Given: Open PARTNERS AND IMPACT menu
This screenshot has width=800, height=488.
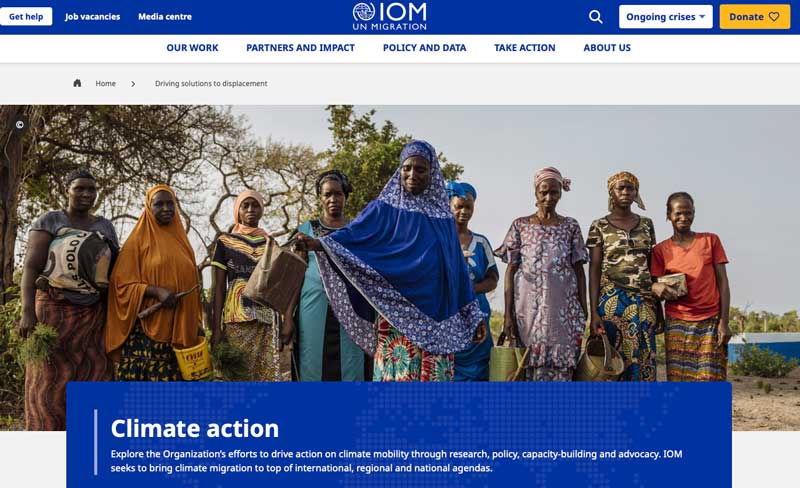Looking at the screenshot, I should pyautogui.click(x=301, y=48).
